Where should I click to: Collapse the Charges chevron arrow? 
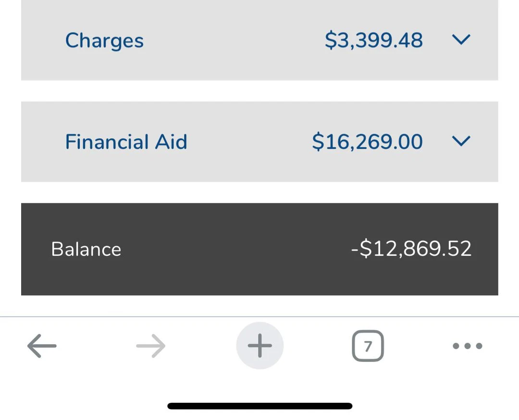pyautogui.click(x=460, y=40)
